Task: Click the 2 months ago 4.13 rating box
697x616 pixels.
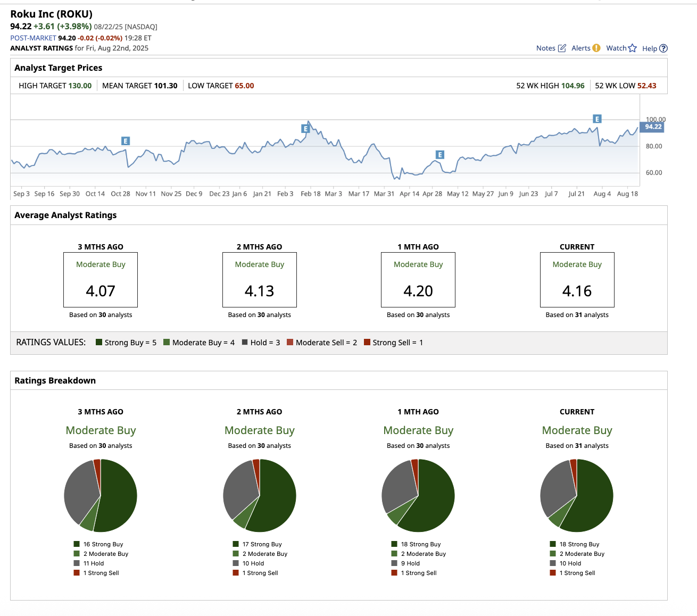Action: (x=260, y=280)
